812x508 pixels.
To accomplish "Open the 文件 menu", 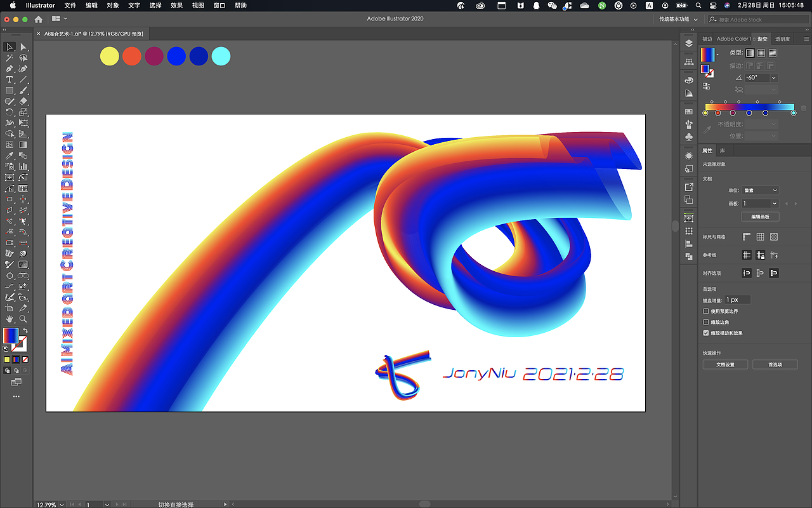I will tap(70, 5).
